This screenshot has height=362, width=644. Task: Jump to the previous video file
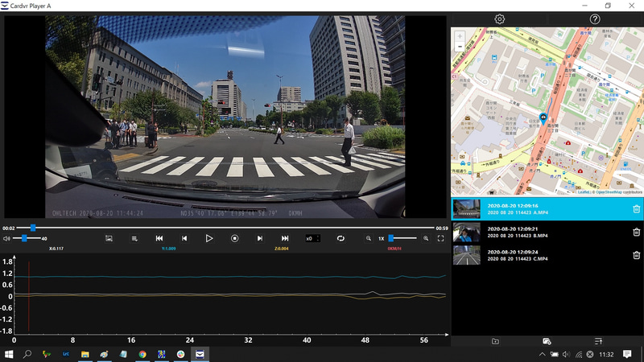pyautogui.click(x=159, y=238)
